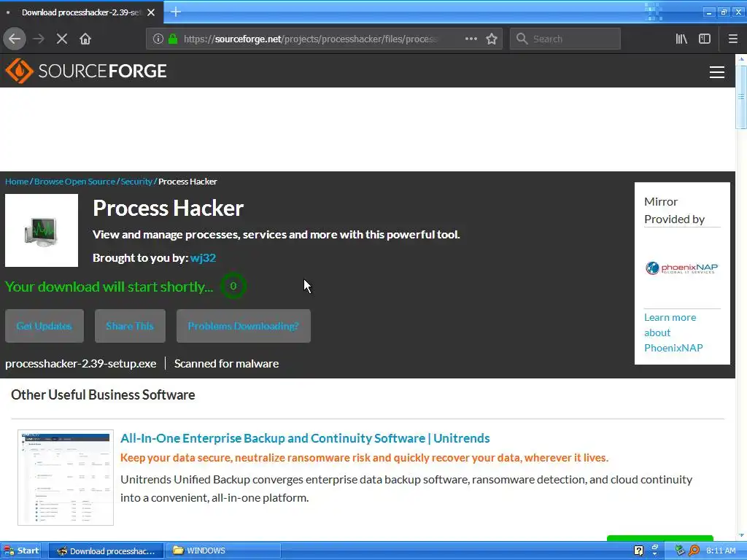The height and width of the screenshot is (560, 747).
Task: Click the help question mark tray icon
Action: [639, 551]
